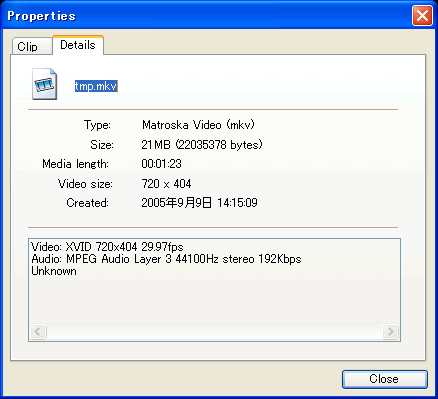438x399 pixels.
Task: Click the 'Type:' label
Action: pos(97,125)
